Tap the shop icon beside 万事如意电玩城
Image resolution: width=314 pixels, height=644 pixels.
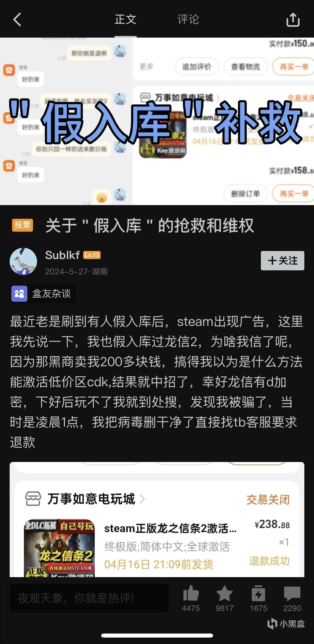(33, 499)
